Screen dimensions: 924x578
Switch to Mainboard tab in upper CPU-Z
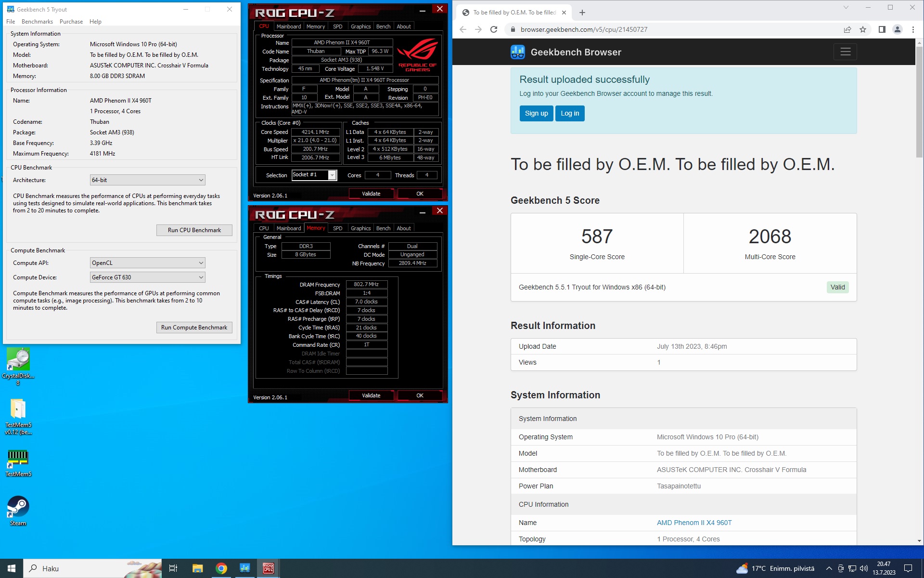tap(289, 26)
